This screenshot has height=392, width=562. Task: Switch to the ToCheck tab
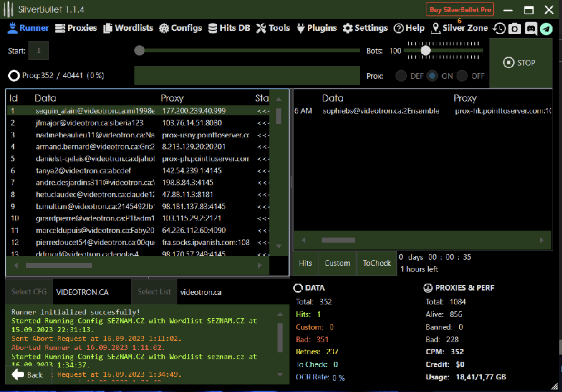coord(377,263)
